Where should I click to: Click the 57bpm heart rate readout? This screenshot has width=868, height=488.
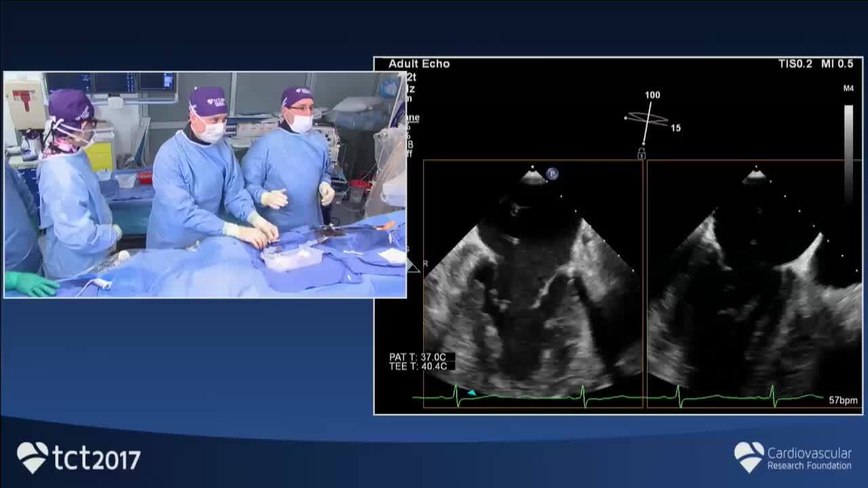pos(843,401)
